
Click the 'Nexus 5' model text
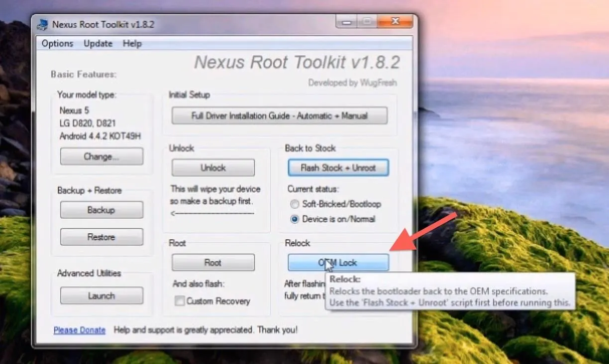click(74, 110)
